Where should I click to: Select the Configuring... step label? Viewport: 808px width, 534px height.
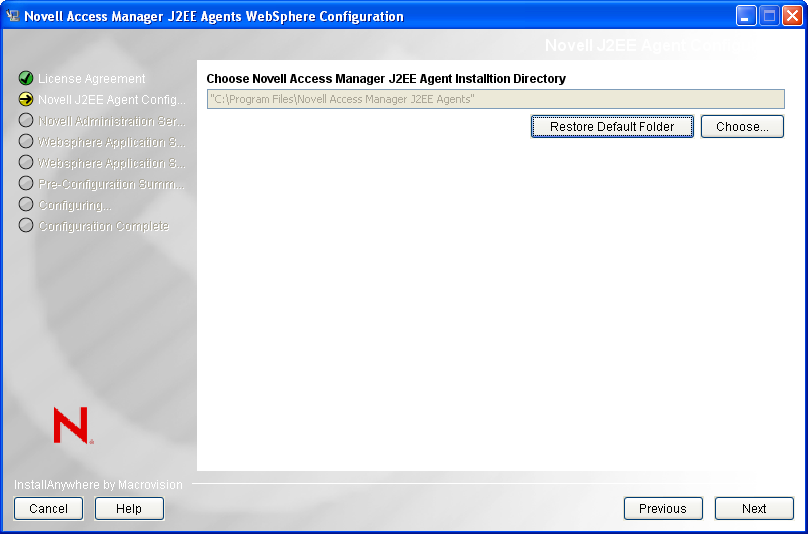coord(75,205)
